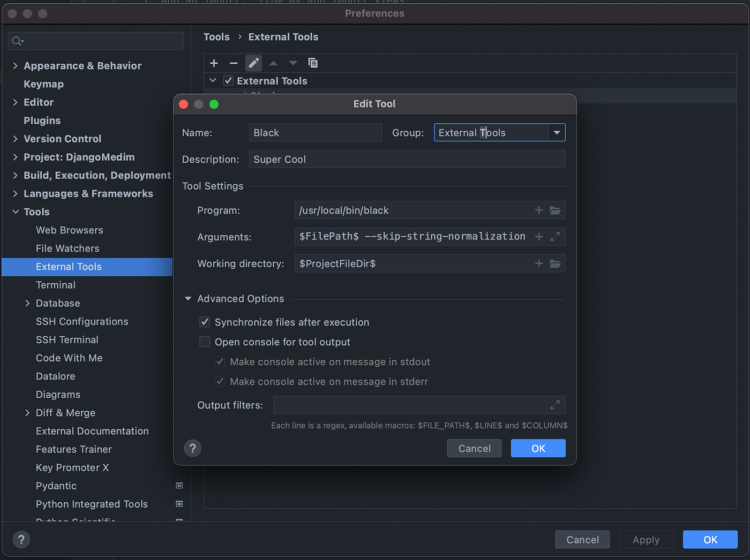The height and width of the screenshot is (560, 750).
Task: Uncheck Make console active on message in stdout
Action: tap(220, 361)
